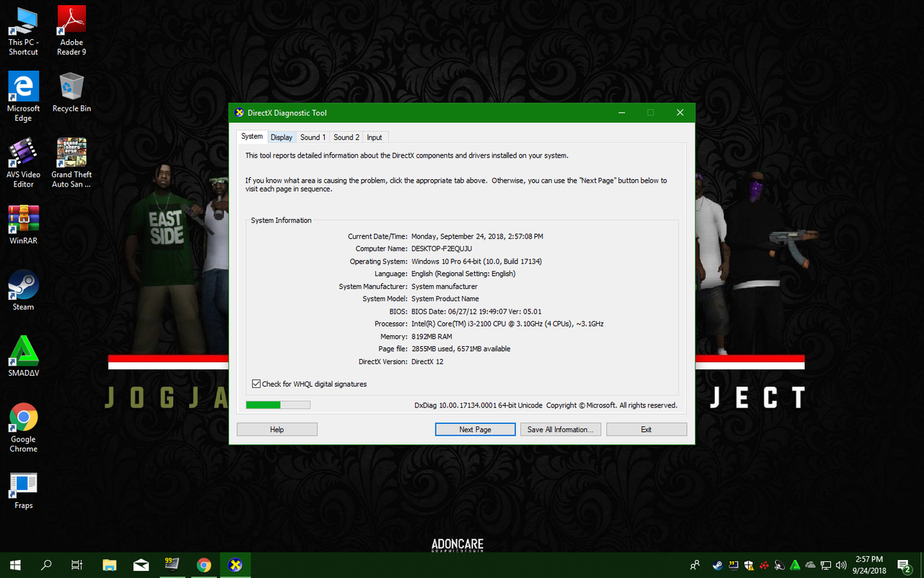
Task: Open the Windows Start menu
Action: 14,565
